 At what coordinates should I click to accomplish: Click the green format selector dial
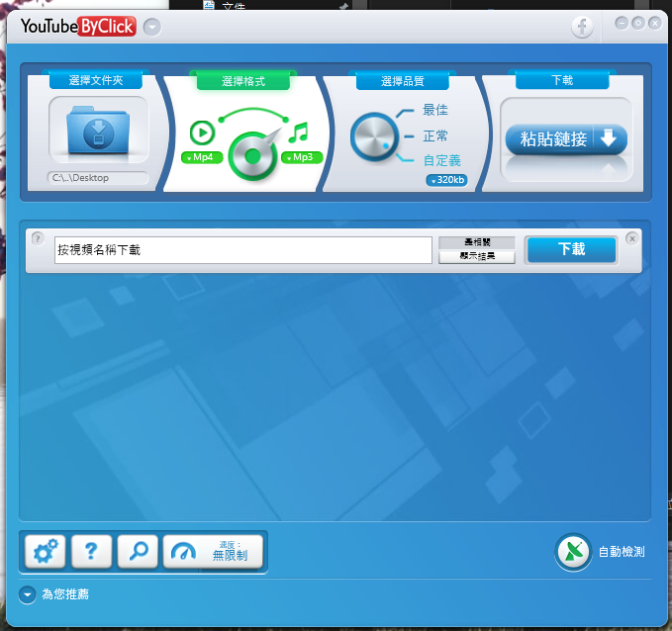coord(253,156)
